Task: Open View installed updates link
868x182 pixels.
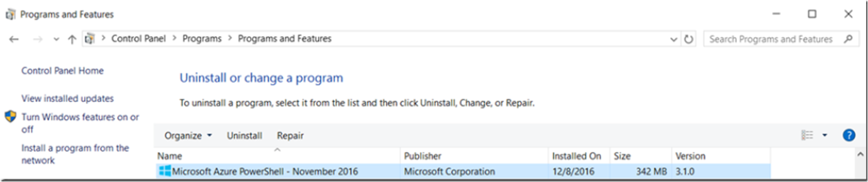Action: pos(67,98)
